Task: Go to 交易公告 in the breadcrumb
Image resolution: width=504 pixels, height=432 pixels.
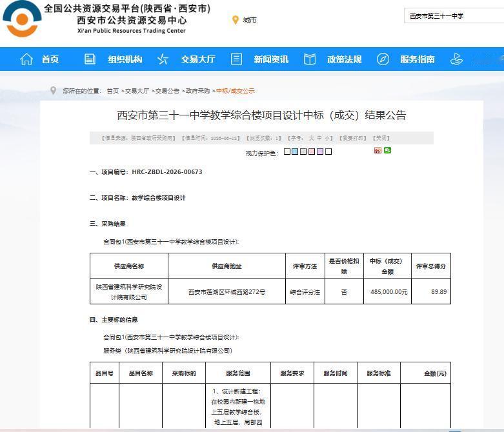Action: [x=168, y=91]
